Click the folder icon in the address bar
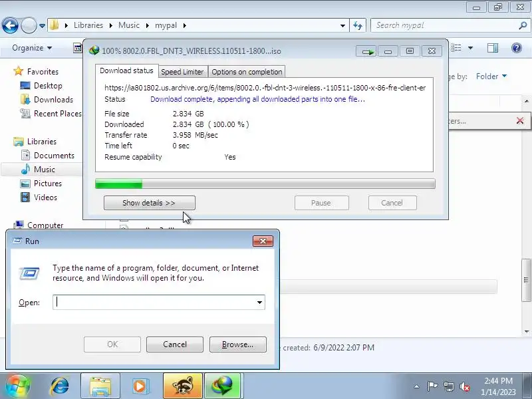The image size is (532, 399). 54,25
